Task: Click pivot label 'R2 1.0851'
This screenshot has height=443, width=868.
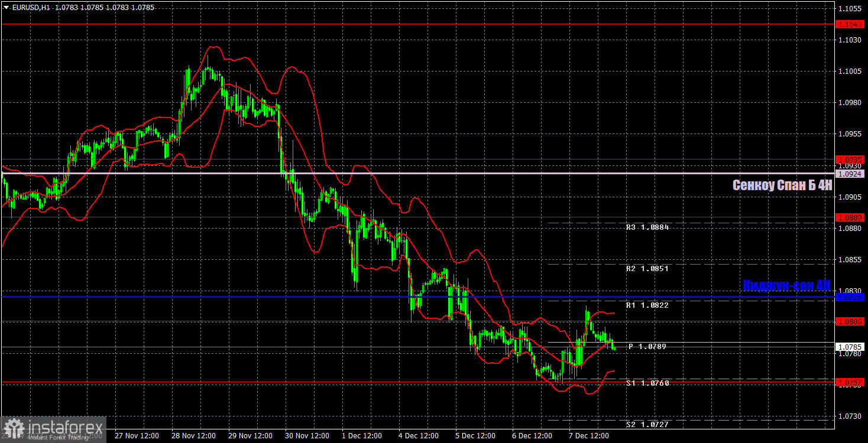Action: pyautogui.click(x=648, y=268)
